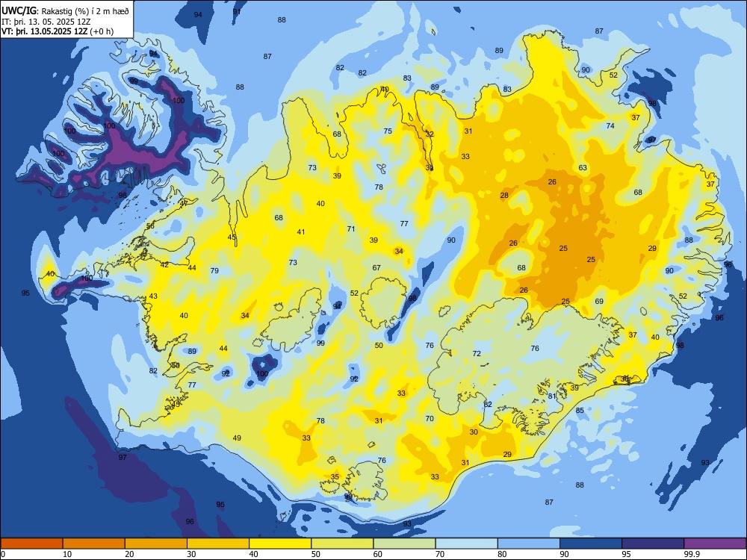
Task: Pick the 50–60 yellow-green legend swatch
Action: pos(342,544)
